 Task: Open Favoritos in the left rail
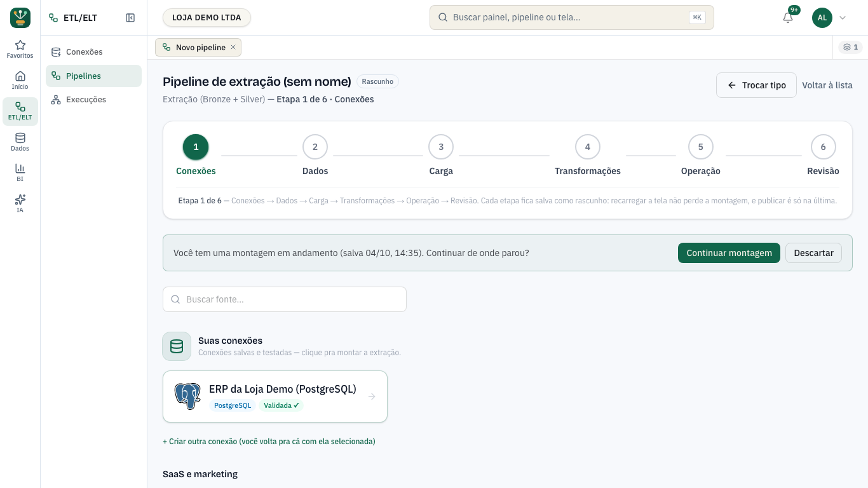(x=20, y=49)
